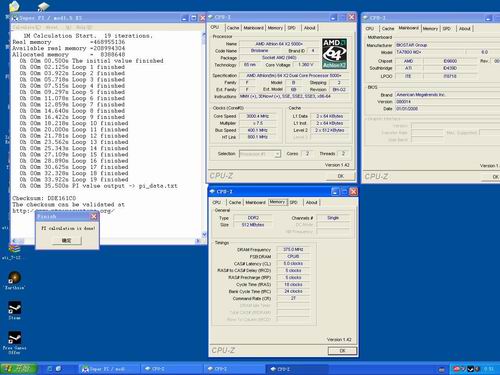Expand the processor Selection dropdown in CPU-Z
This screenshot has width=500, height=375.
pos(277,154)
